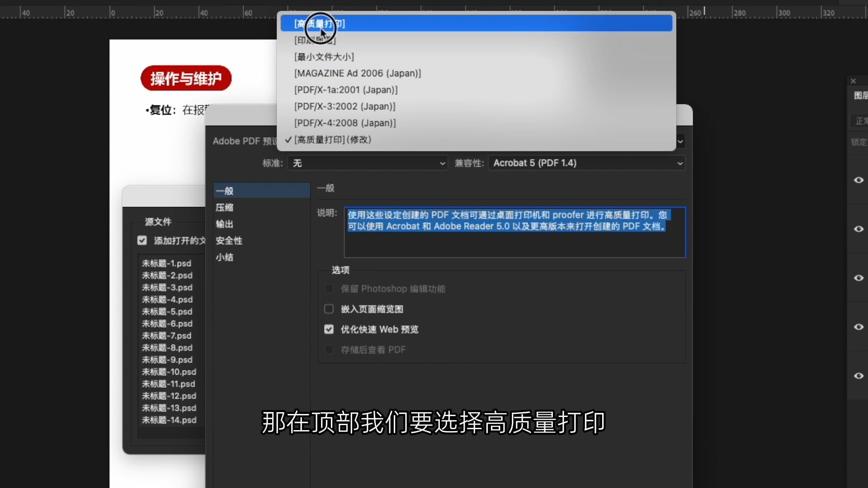The height and width of the screenshot is (488, 868).
Task: Switch to 压缩 settings section
Action: click(x=225, y=207)
